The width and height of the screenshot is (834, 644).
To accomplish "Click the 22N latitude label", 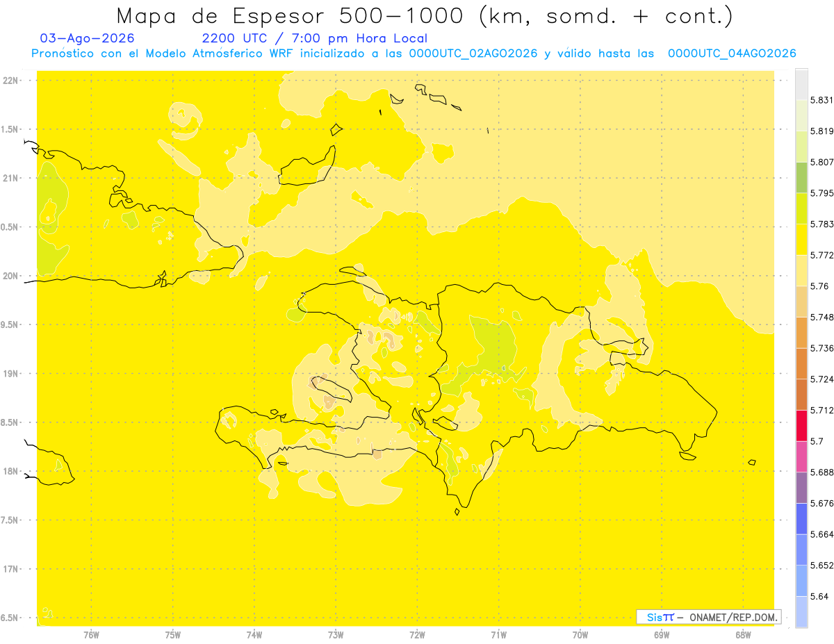I will click(x=11, y=81).
